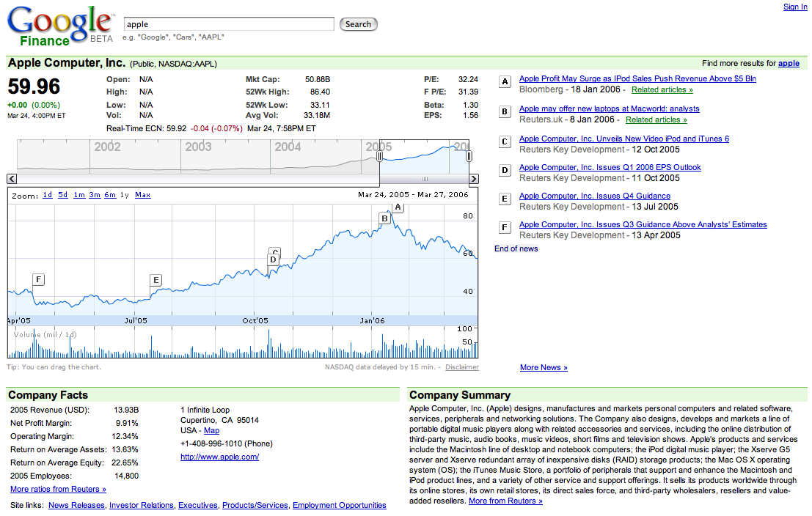The image size is (812, 516).
Task: Select flag A on the price chart
Action: (x=398, y=207)
